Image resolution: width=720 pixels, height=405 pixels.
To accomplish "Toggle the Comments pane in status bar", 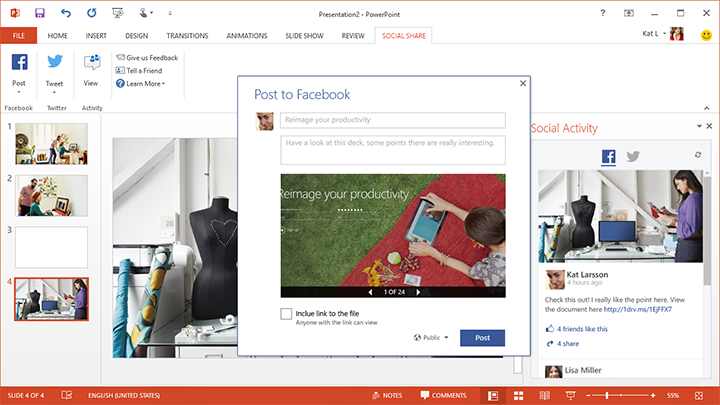I will tap(443, 395).
